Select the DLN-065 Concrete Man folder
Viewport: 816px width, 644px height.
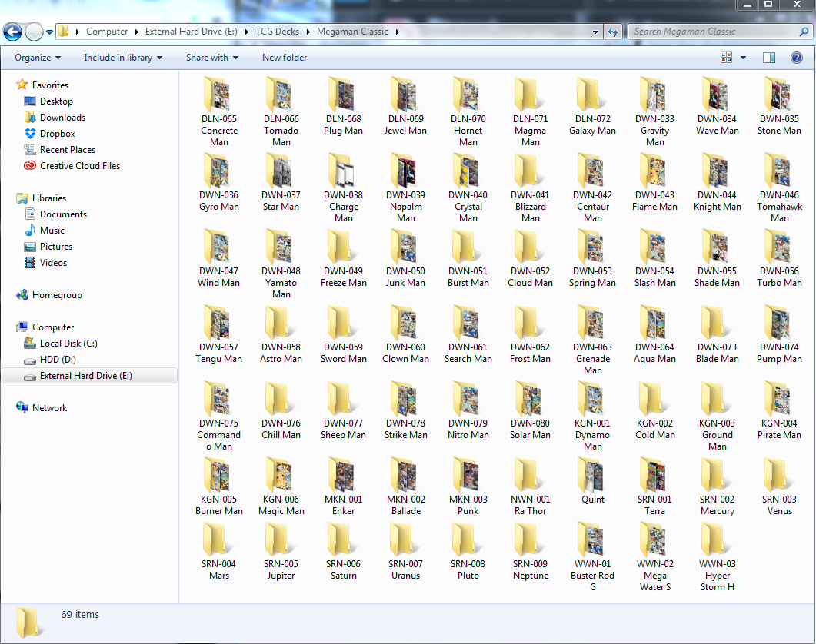tap(219, 112)
